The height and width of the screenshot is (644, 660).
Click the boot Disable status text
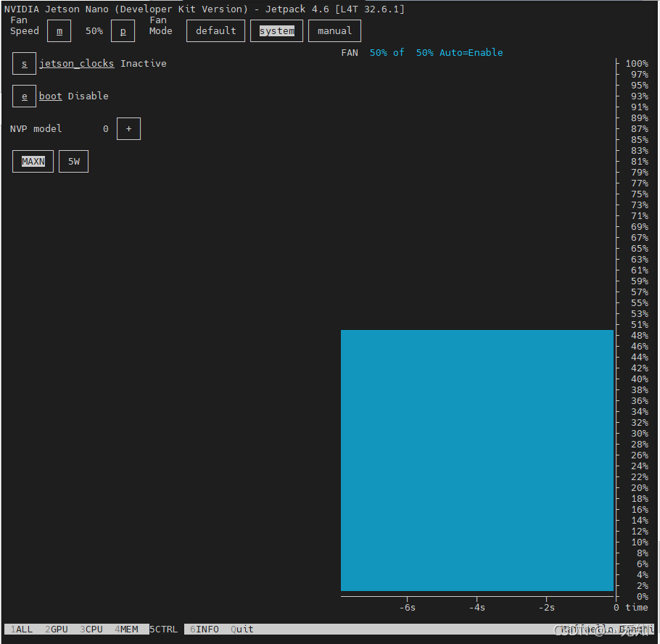[88, 96]
